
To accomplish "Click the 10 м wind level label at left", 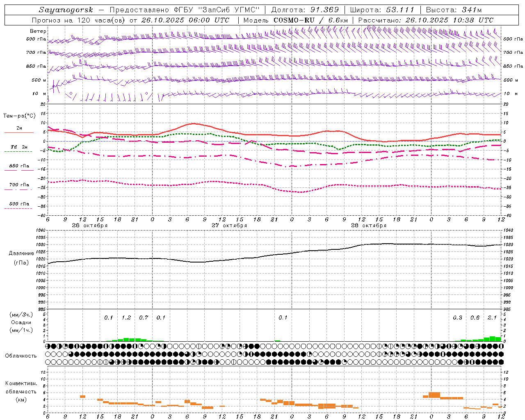I will pos(39,94).
